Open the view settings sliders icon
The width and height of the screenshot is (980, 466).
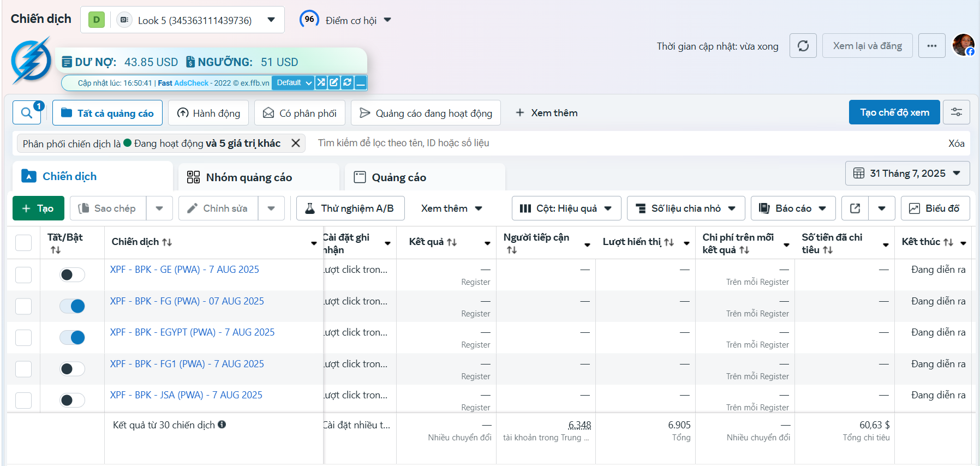(x=957, y=112)
